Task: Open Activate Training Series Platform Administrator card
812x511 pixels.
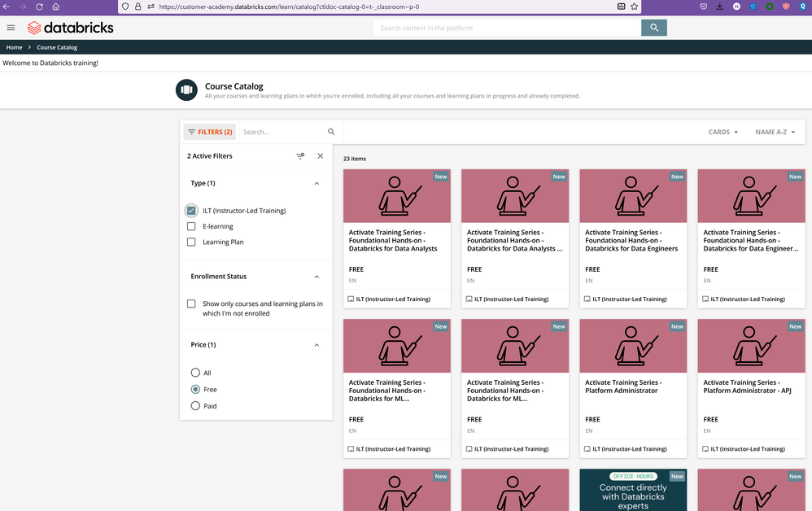Action: click(x=632, y=387)
